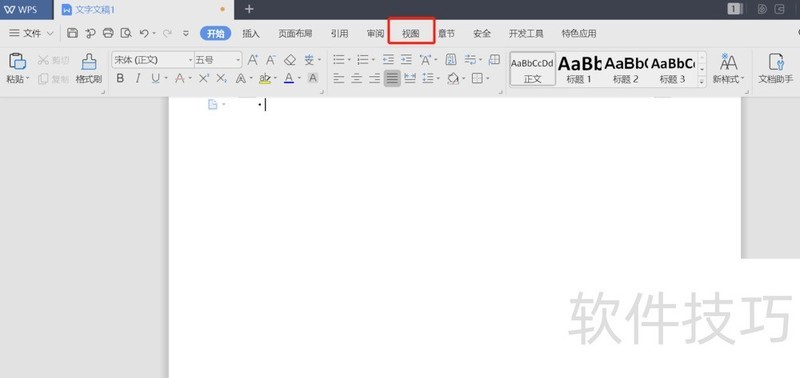Screen dimensions: 800x378
Task: Apply paragraph shading fill bucket
Action: (x=453, y=79)
